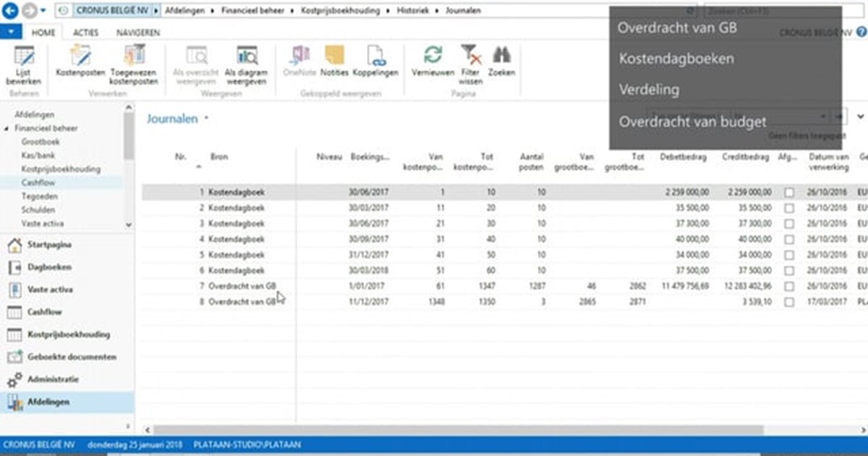This screenshot has height=456, width=868.
Task: Show the list as a diagram
Action: tap(247, 65)
